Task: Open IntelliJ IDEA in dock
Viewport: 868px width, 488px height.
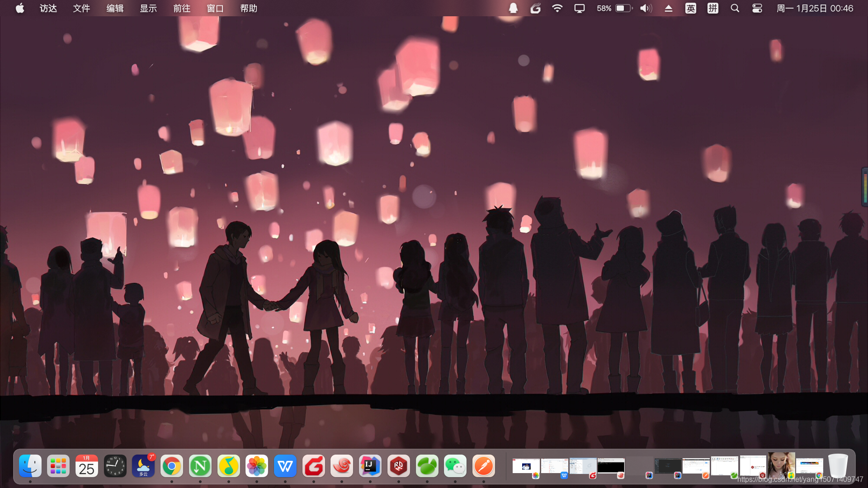Action: [370, 466]
